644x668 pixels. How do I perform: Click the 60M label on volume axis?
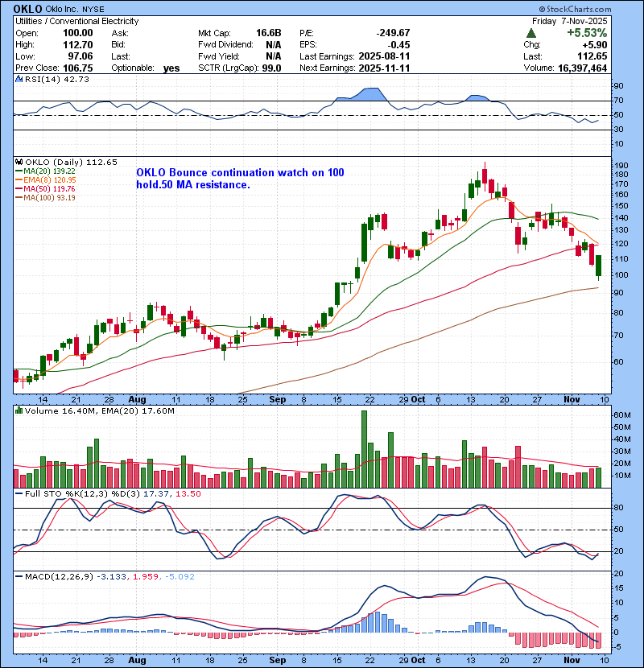click(621, 415)
